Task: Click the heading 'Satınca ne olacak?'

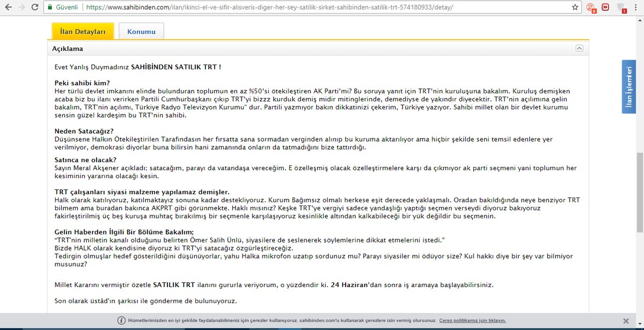Action: 85,160
